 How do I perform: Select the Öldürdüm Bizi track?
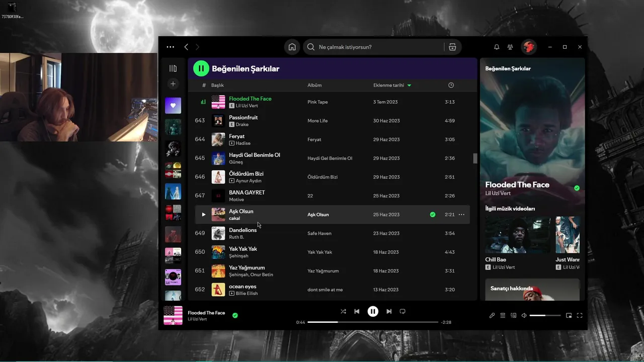[x=246, y=174]
